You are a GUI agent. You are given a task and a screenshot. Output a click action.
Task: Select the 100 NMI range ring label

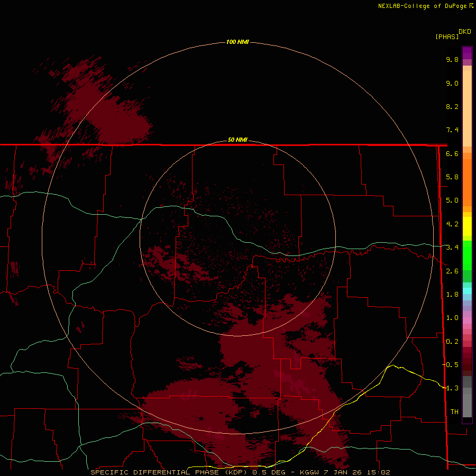click(237, 42)
